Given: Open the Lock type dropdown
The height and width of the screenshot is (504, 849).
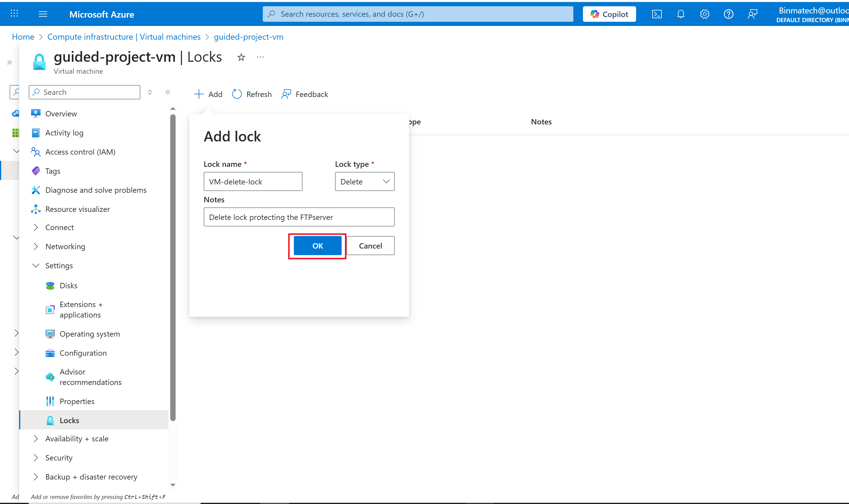Looking at the screenshot, I should 364,181.
